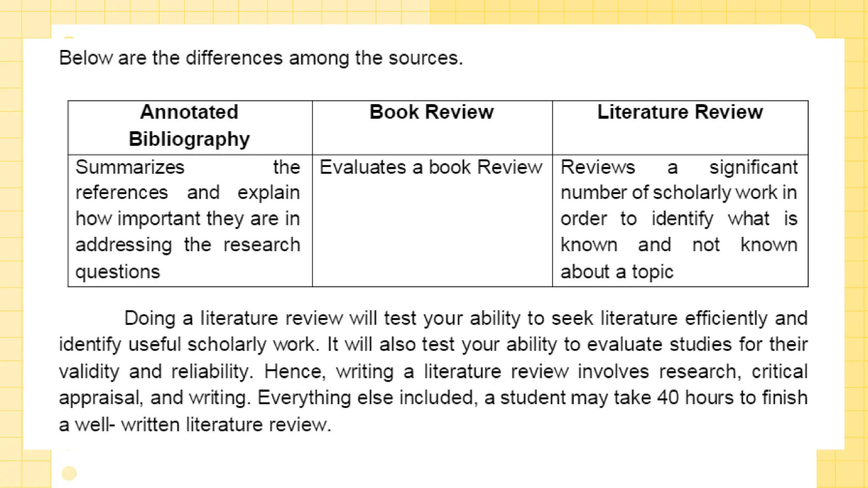Click the cell 'Evaluates a book Review'
The height and width of the screenshot is (488, 868).
tap(432, 220)
